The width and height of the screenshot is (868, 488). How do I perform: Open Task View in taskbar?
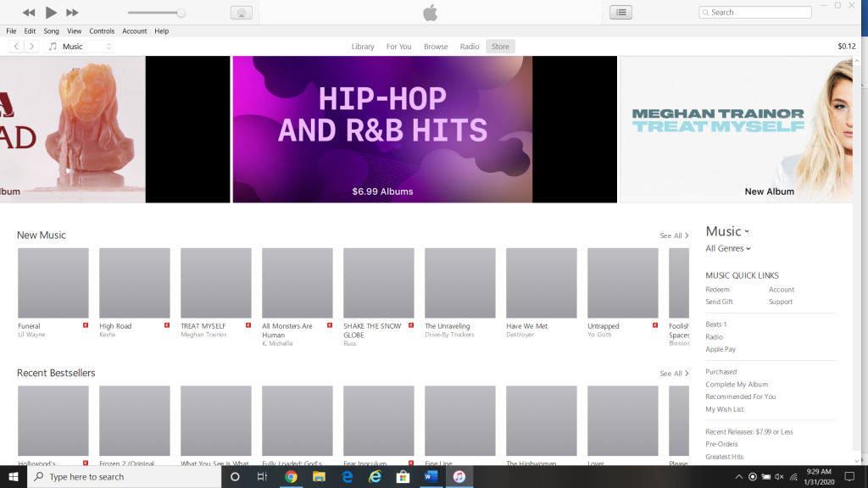(262, 476)
